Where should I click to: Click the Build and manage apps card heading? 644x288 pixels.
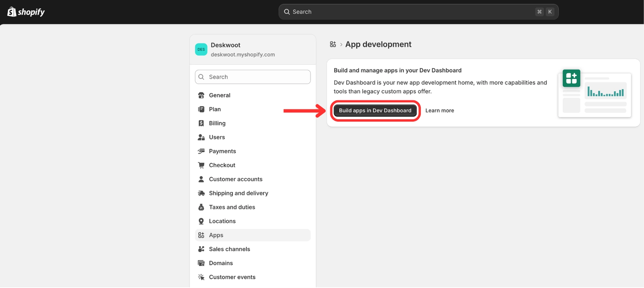(397, 70)
